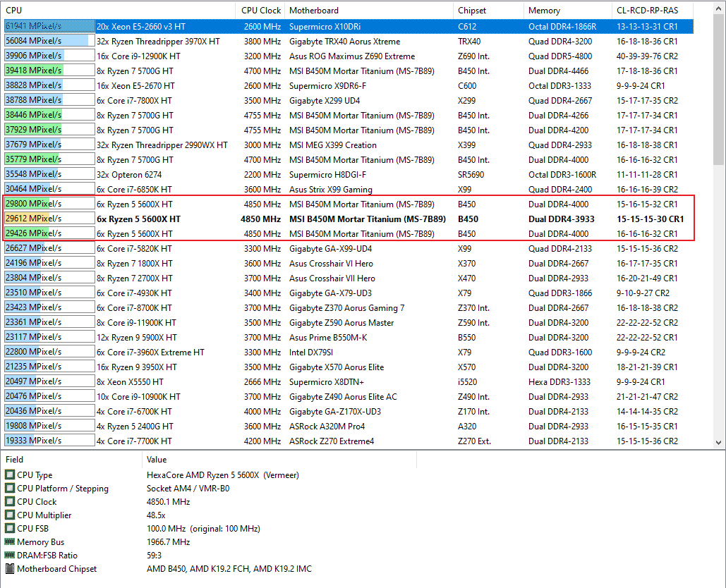Select the 8x Core i9-11900K HT row
Viewport: 726px width, 588px height.
tap(349, 322)
